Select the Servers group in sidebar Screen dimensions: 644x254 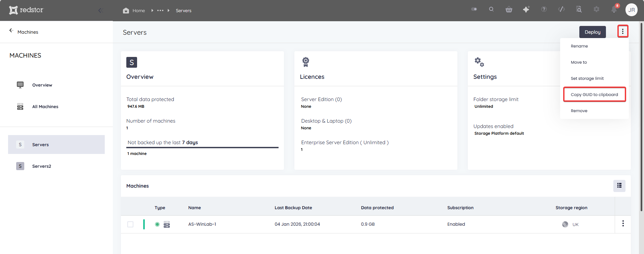pos(56,145)
